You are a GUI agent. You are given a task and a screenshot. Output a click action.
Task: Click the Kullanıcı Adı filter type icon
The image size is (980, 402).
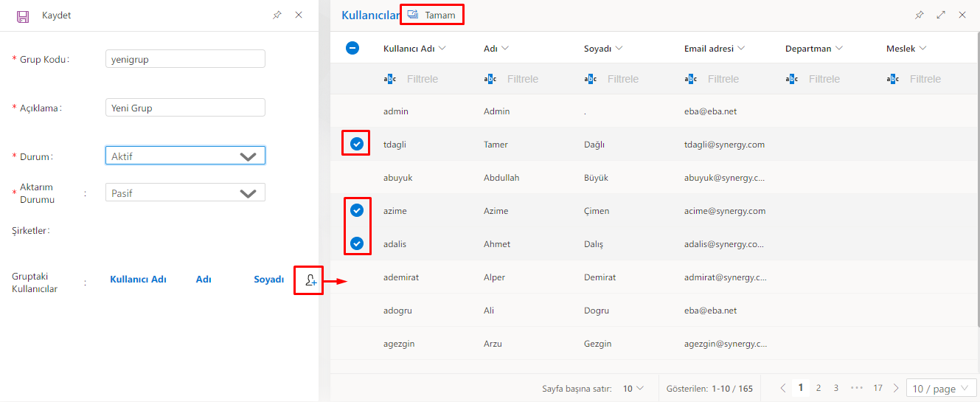390,79
